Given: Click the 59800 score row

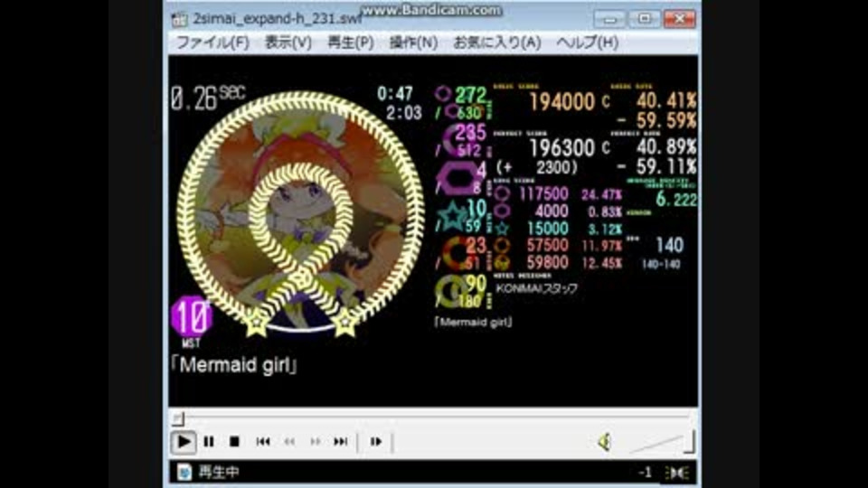Looking at the screenshot, I should (x=558, y=262).
